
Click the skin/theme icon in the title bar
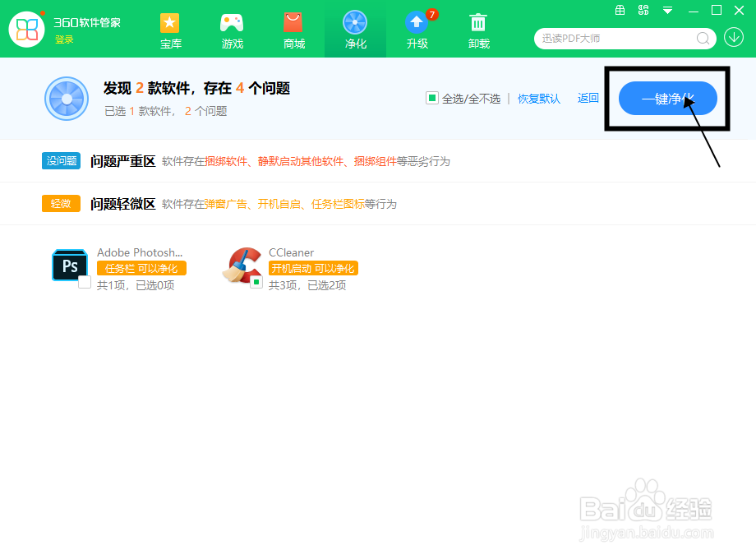click(643, 11)
